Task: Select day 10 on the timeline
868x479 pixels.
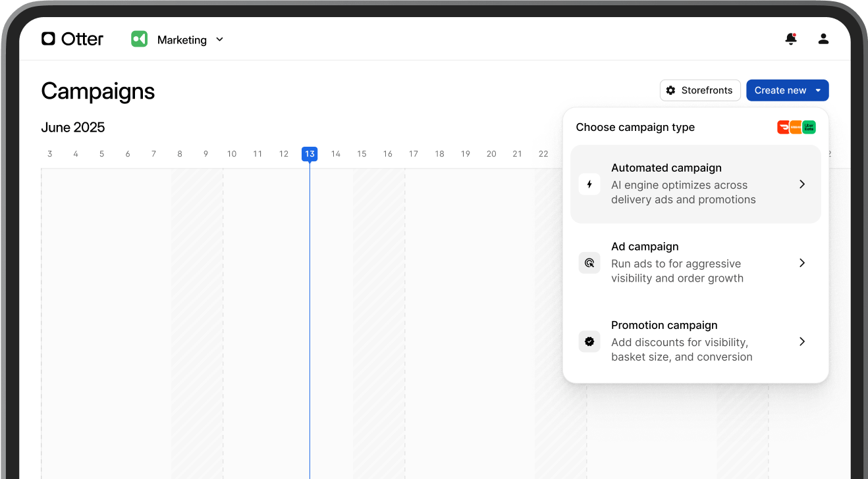Action: pyautogui.click(x=232, y=154)
